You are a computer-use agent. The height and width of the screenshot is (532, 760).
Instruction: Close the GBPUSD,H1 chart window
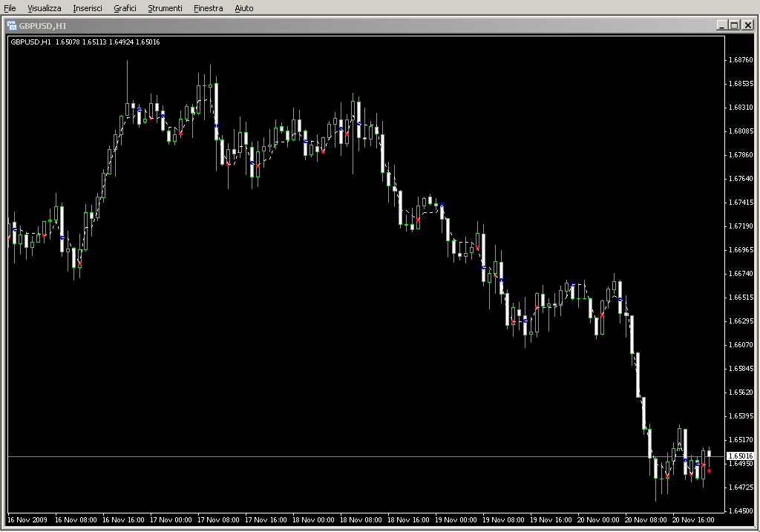[747, 25]
